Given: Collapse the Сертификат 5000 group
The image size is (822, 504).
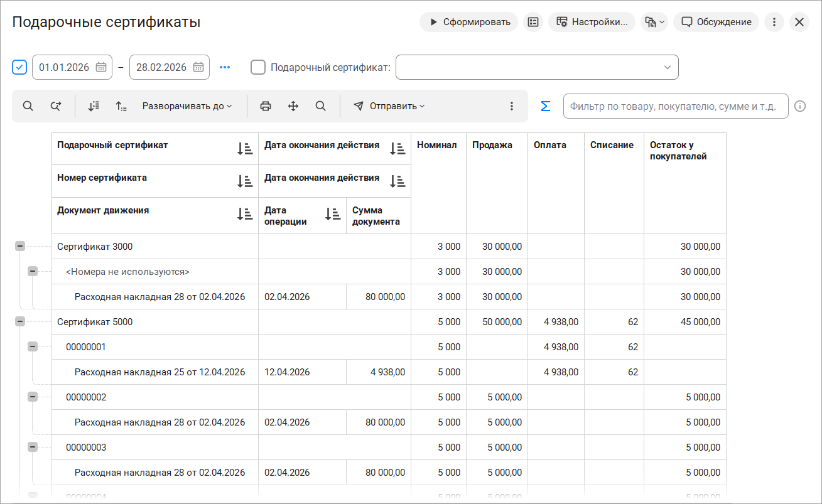Looking at the screenshot, I should click(20, 321).
